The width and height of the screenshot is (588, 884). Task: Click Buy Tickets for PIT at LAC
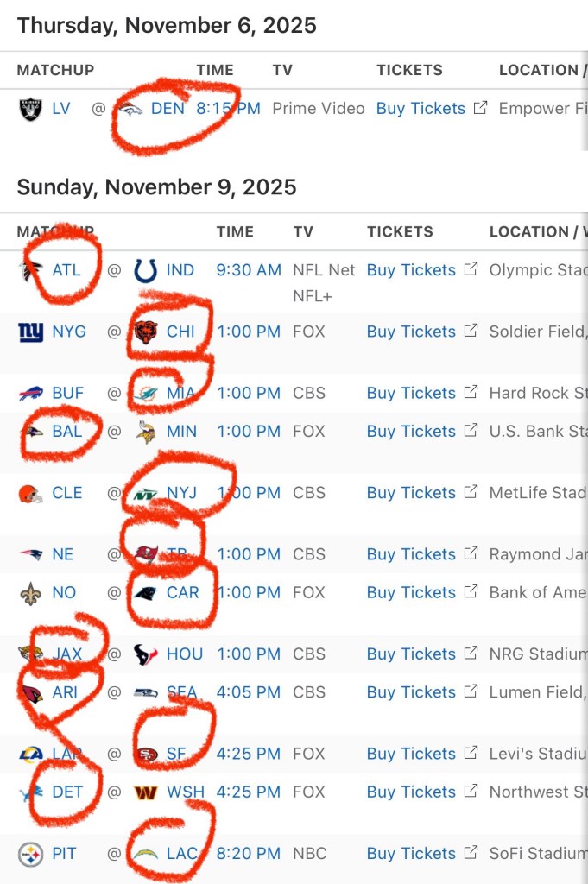click(x=411, y=854)
